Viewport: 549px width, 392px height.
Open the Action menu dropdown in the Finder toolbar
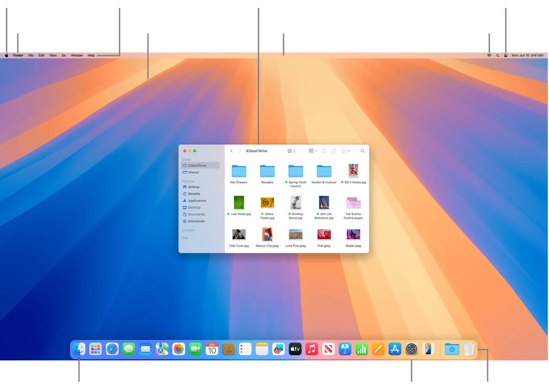point(345,151)
